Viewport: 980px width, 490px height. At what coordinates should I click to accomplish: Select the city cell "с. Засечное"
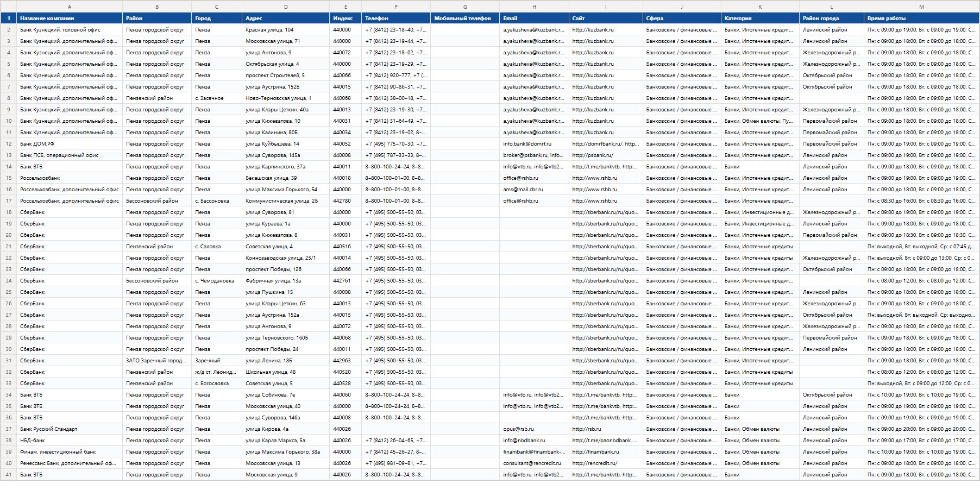(x=217, y=98)
